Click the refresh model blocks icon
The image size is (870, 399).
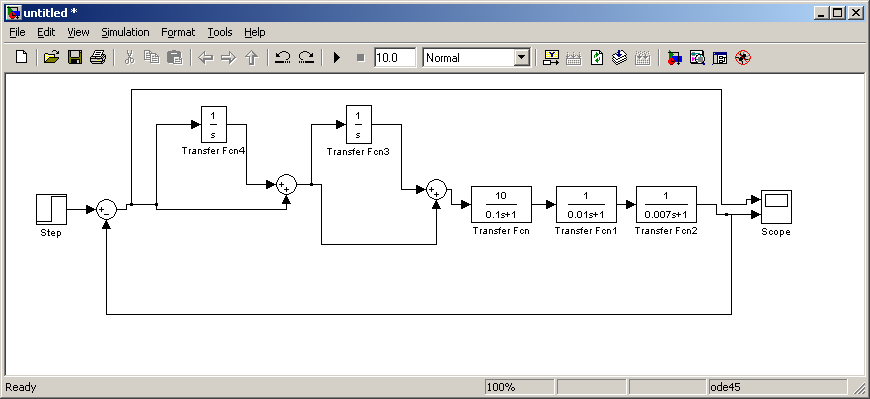click(596, 58)
